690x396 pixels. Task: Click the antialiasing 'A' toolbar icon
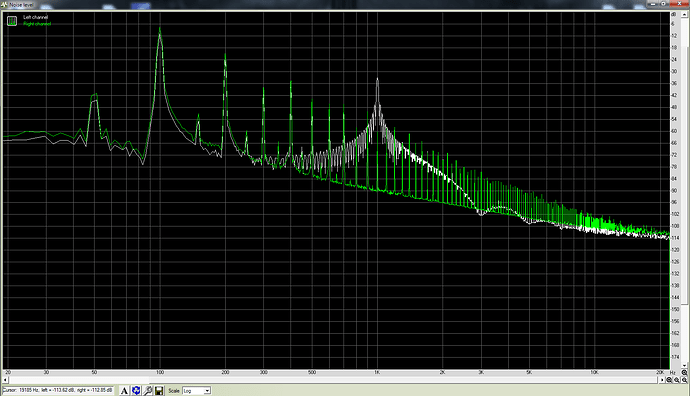124,391
